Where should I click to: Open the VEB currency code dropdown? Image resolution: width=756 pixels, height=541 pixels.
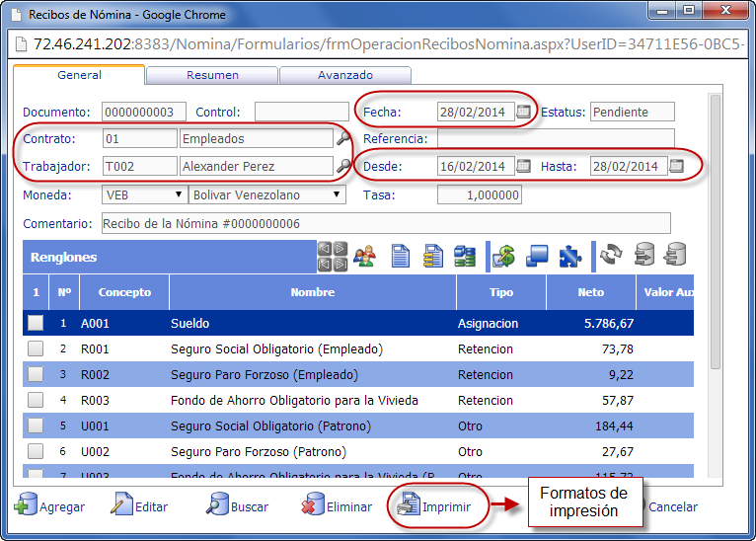coord(144,194)
